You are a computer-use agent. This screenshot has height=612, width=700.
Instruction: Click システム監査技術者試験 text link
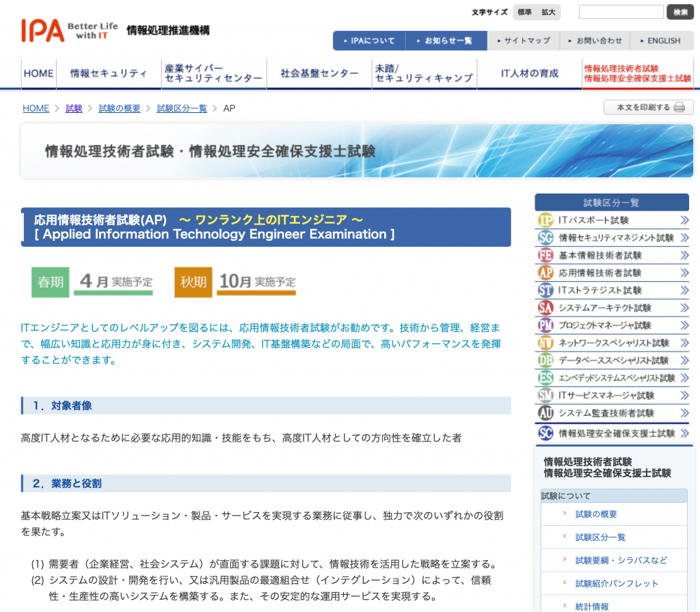click(606, 413)
